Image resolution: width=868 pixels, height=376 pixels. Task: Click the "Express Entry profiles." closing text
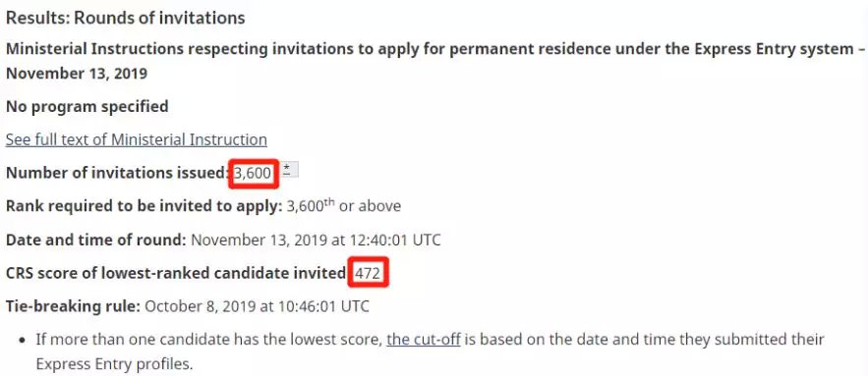(x=115, y=365)
